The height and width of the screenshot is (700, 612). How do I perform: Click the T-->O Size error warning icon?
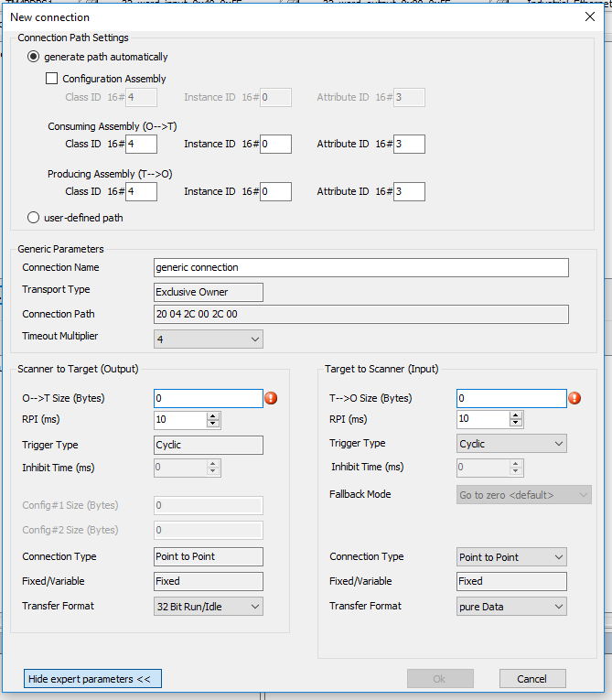pos(574,398)
